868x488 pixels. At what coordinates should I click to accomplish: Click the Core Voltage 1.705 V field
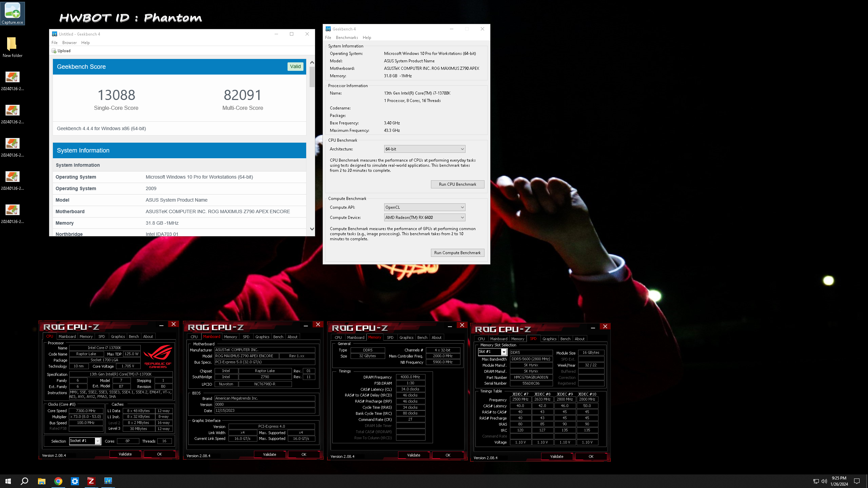tap(128, 366)
